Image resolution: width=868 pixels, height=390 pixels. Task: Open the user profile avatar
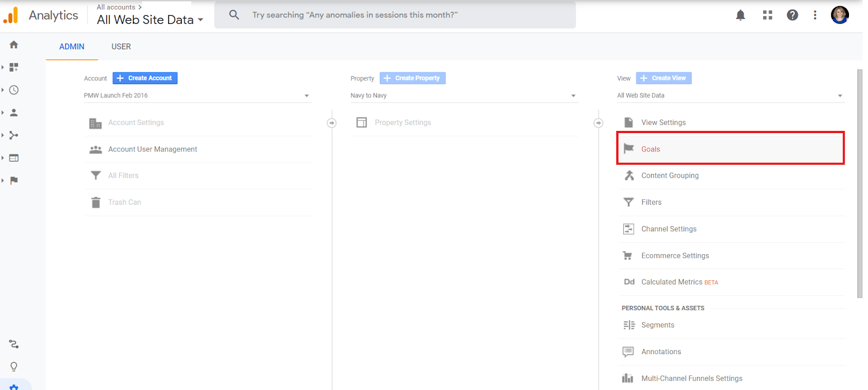point(840,15)
